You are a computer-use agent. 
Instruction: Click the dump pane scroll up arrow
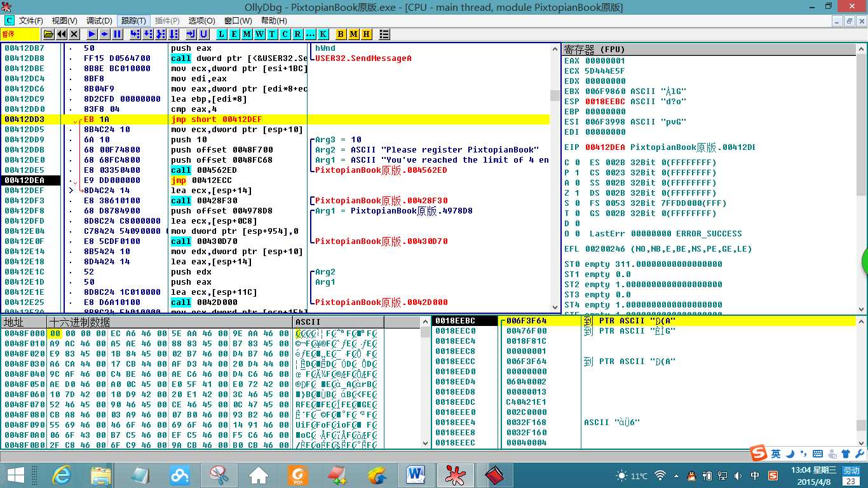pyautogui.click(x=426, y=322)
